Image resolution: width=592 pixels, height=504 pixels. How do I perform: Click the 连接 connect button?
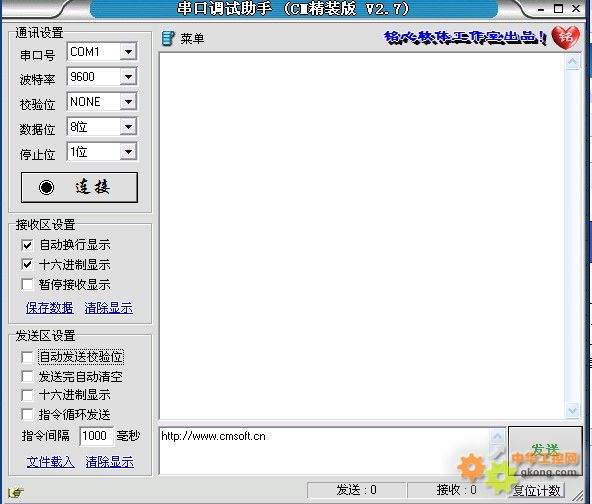point(79,187)
